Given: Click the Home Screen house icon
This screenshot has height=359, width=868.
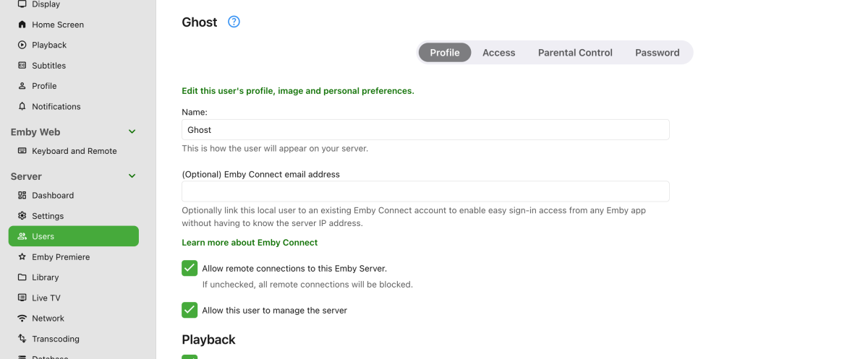Looking at the screenshot, I should (22, 25).
